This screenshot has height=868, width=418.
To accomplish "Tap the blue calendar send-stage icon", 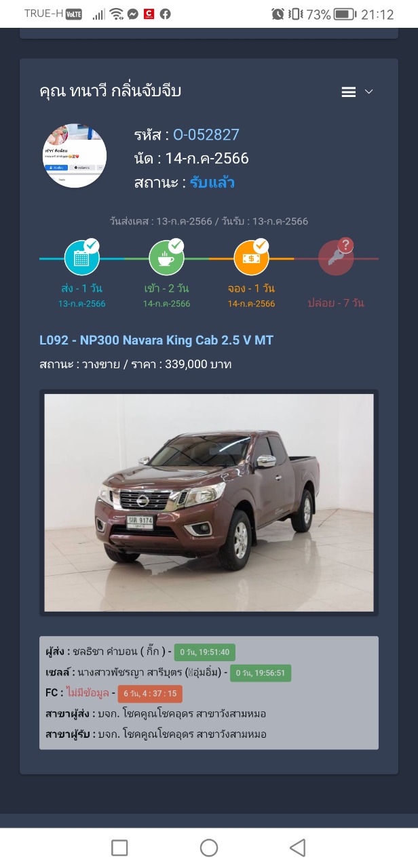I will coord(82,258).
